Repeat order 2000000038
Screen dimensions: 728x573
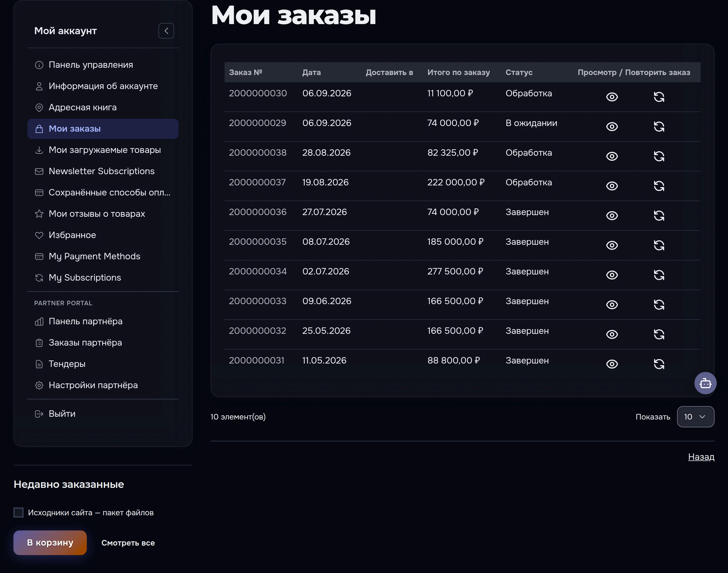coord(659,156)
